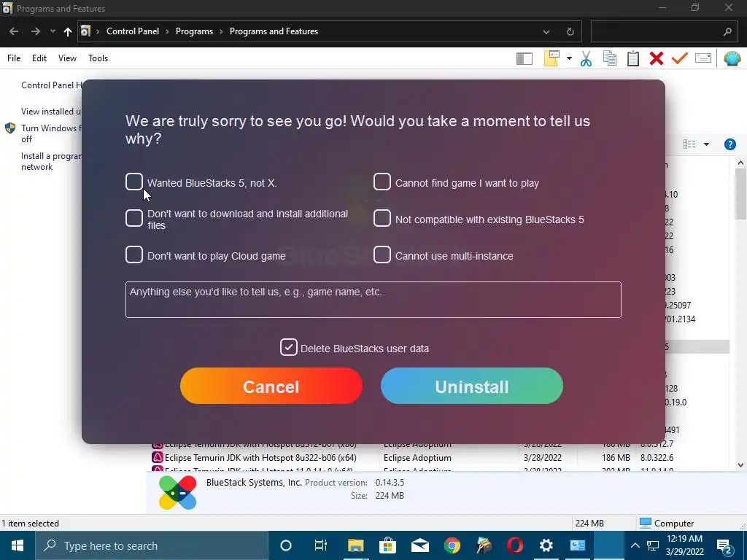Click Programs in the address breadcrumb

tap(194, 31)
